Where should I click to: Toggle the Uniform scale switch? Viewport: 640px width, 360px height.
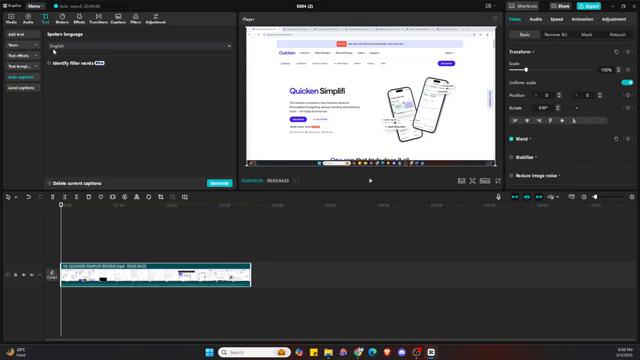(x=627, y=82)
